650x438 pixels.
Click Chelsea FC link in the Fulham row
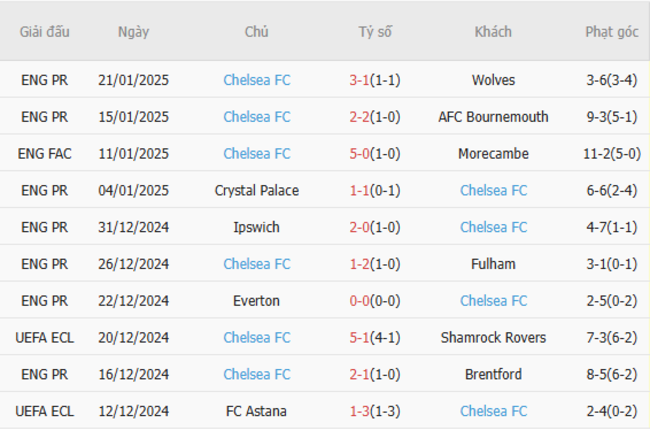click(257, 264)
